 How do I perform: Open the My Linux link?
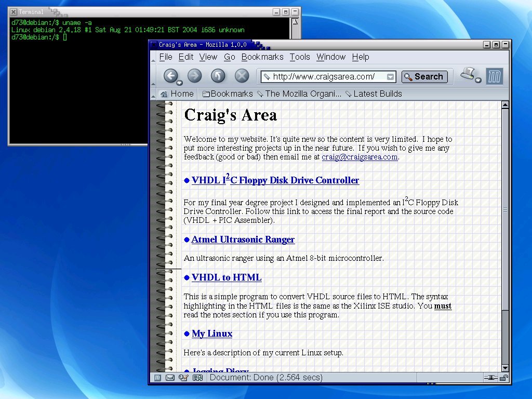[212, 334]
